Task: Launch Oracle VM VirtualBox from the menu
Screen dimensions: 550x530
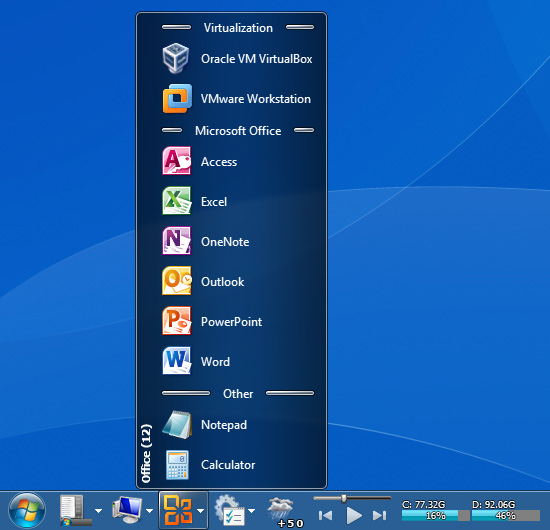Action: pyautogui.click(x=237, y=59)
